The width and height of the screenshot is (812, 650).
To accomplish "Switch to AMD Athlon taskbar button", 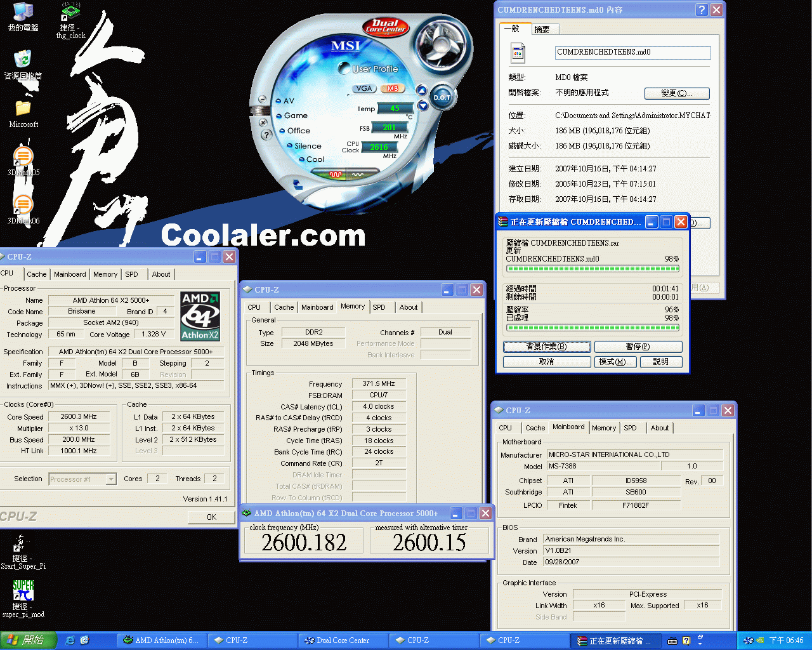I will click(160, 640).
